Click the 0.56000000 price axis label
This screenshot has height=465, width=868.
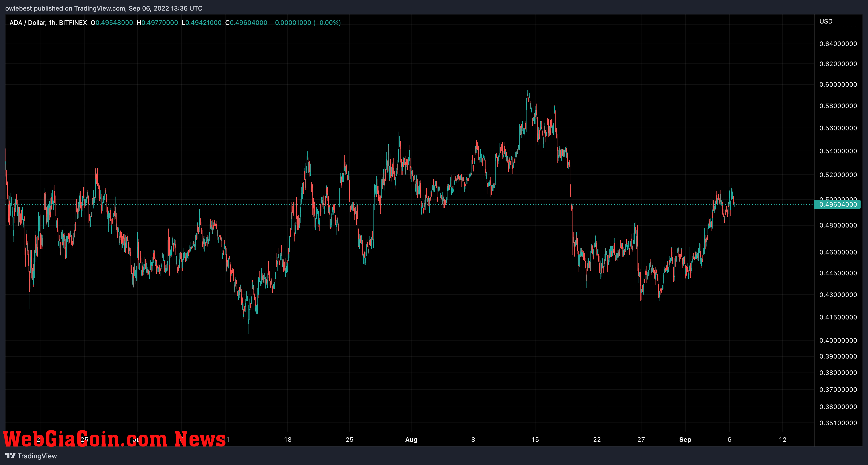click(x=838, y=128)
